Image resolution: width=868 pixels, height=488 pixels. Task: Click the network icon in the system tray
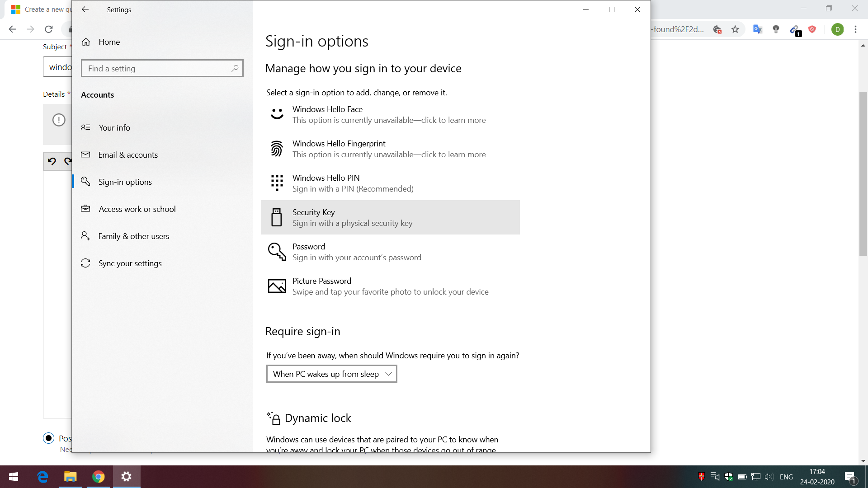[x=755, y=477]
